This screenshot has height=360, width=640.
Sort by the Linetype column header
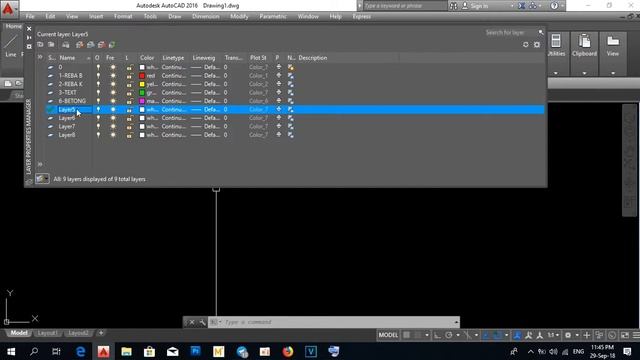[173, 58]
